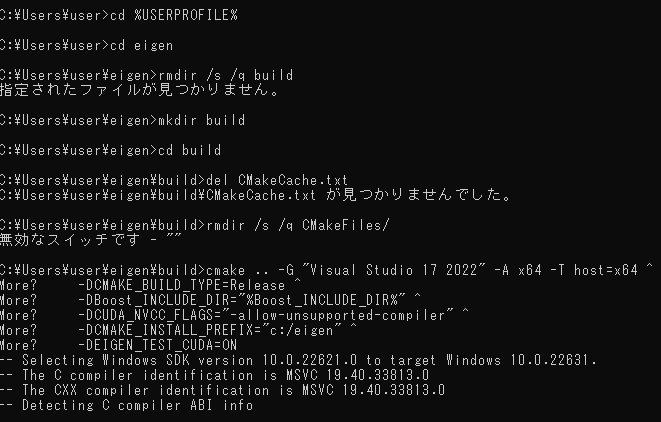Image resolution: width=661 pixels, height=422 pixels.
Task: Click the 'del CMakeCache.txt' command
Action: tap(277, 180)
